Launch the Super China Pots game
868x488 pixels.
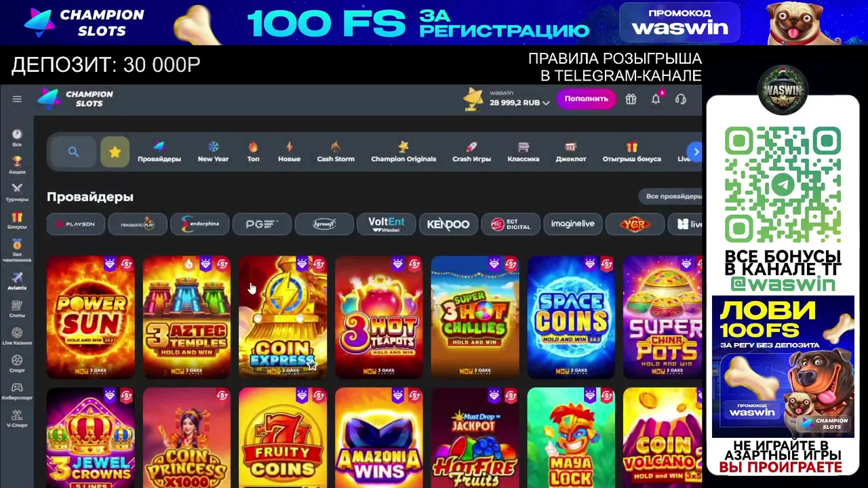click(x=663, y=317)
